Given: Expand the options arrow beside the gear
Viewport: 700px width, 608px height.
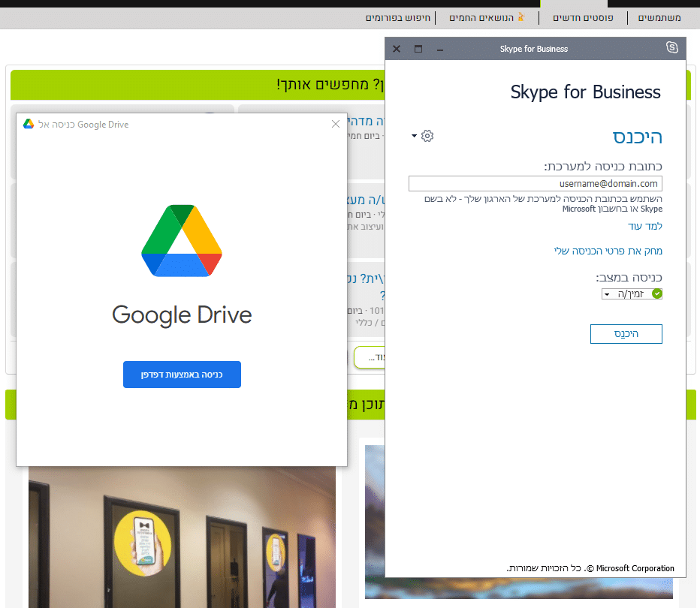Looking at the screenshot, I should [x=415, y=136].
